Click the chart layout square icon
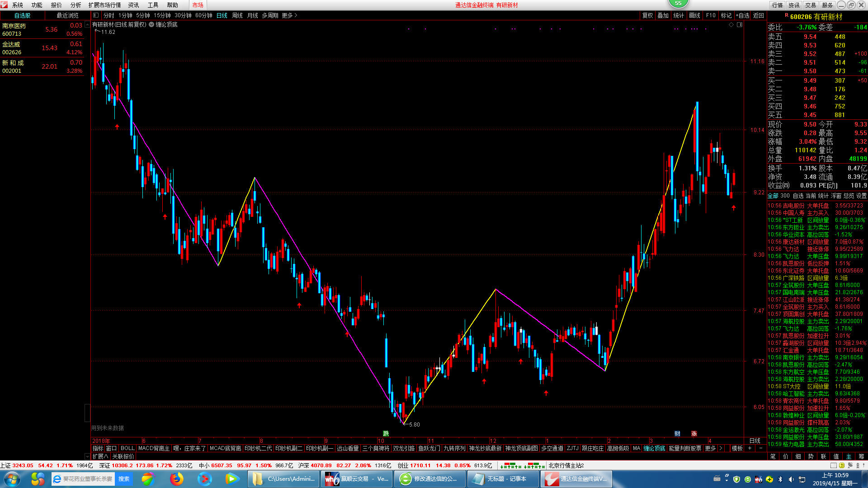The image size is (868, 488). (740, 25)
